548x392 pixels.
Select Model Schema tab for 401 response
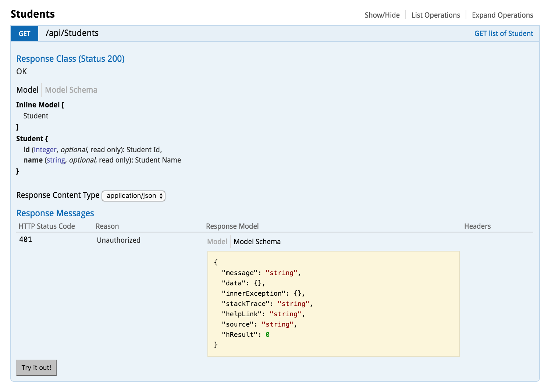[257, 242]
